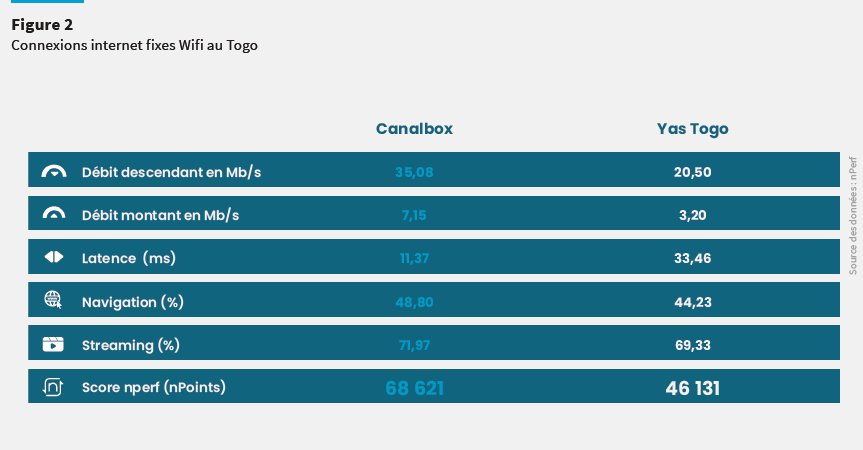863x450 pixels.
Task: Click Canalbox download value 35,08
Action: (414, 172)
